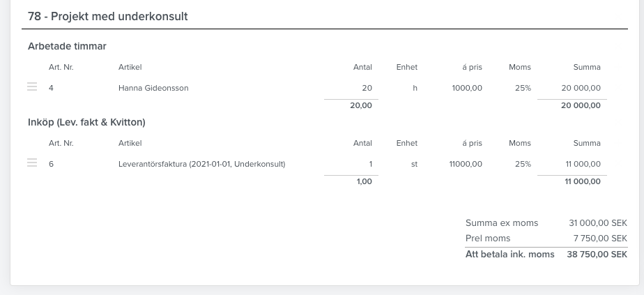Screen dimensions: 644x295
Task: Select unit 'st' in purchases row
Action: coord(414,164)
